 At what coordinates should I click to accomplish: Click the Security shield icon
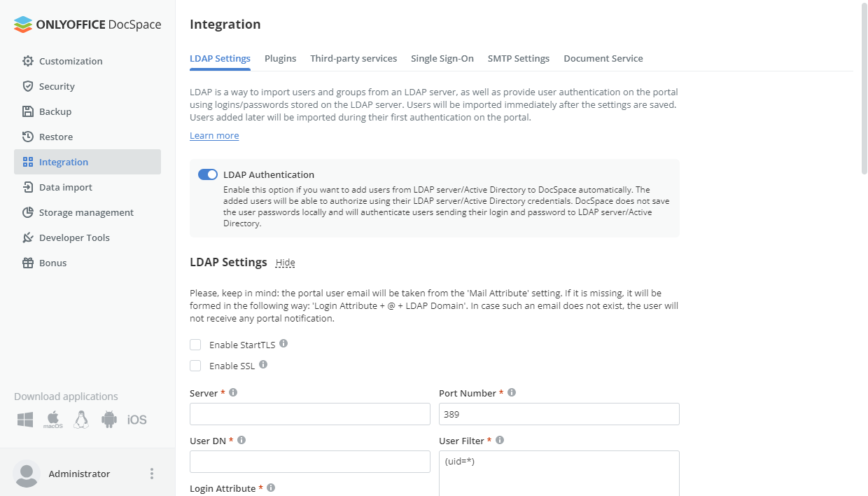(x=28, y=86)
